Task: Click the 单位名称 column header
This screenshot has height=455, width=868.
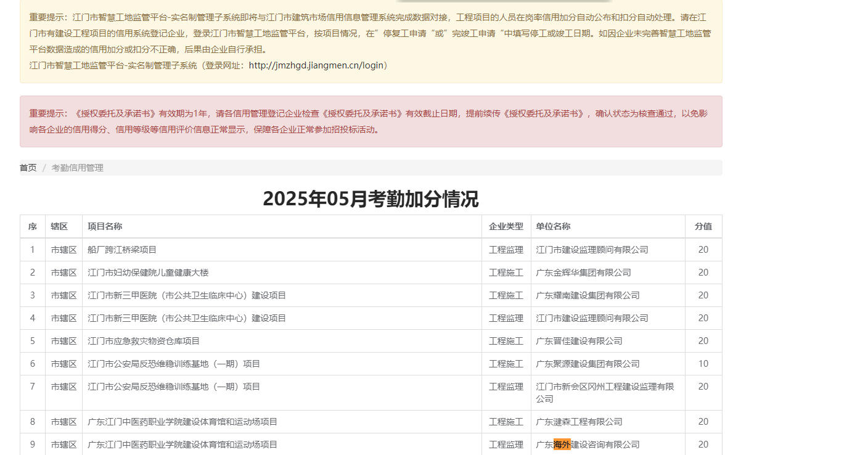Action: [553, 227]
